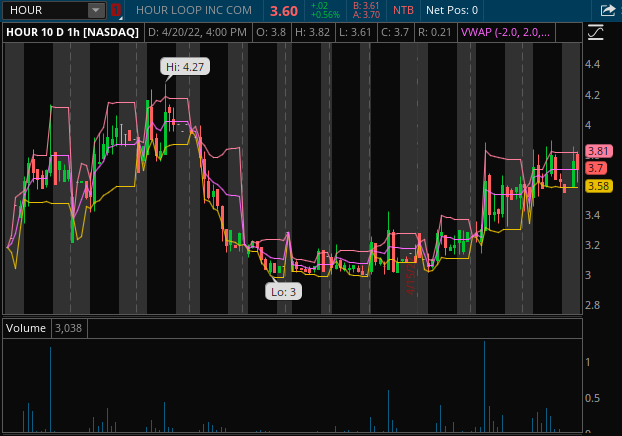Click the 2.8 price axis label

592,305
